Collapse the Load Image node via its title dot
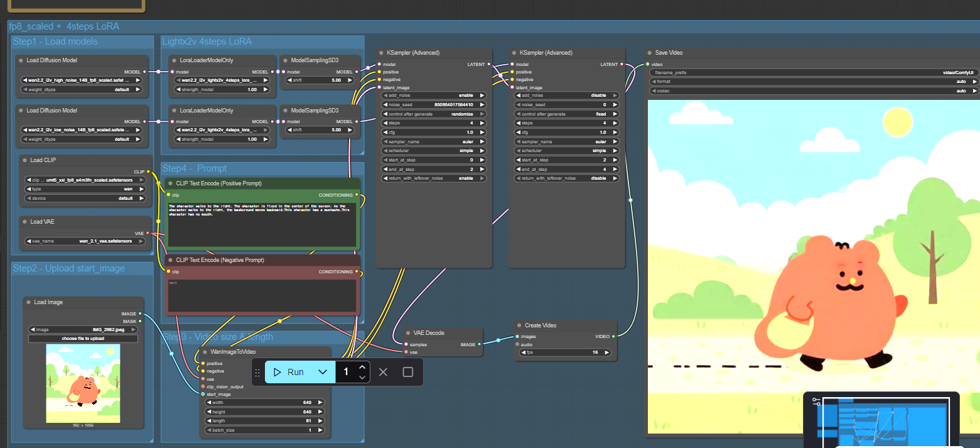This screenshot has height=448, width=980. (28, 302)
